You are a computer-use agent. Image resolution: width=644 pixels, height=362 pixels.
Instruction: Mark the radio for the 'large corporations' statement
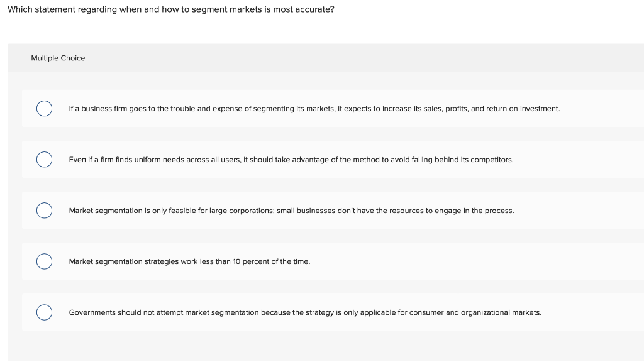(x=44, y=210)
